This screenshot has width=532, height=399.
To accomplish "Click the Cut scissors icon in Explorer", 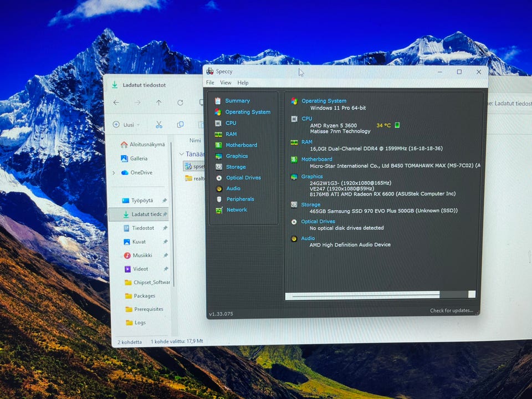I will [159, 125].
